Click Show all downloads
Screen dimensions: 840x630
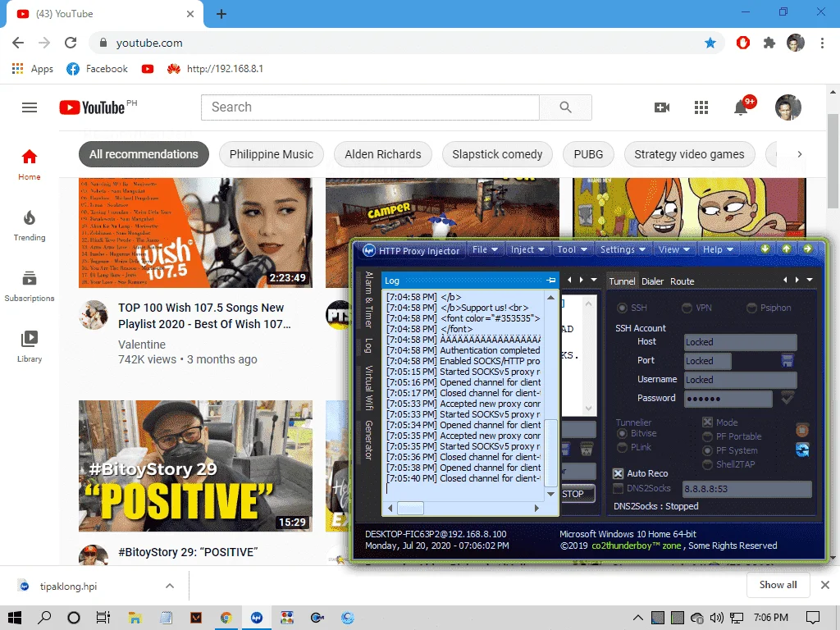[x=778, y=584]
